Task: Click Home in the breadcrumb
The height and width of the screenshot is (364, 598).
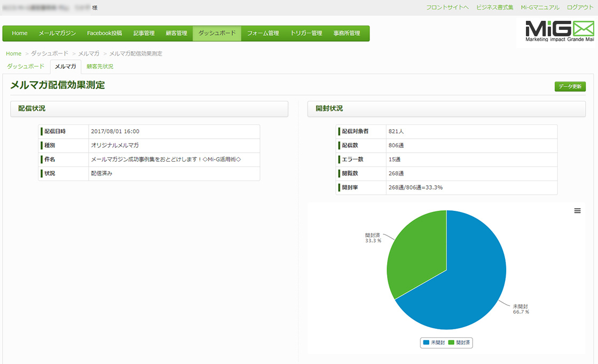Action: click(14, 54)
